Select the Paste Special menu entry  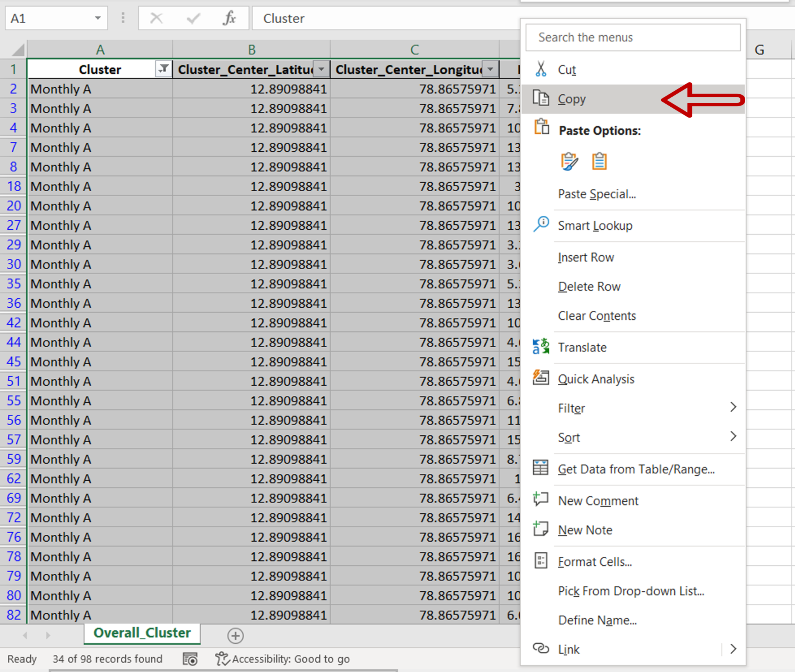tap(597, 194)
